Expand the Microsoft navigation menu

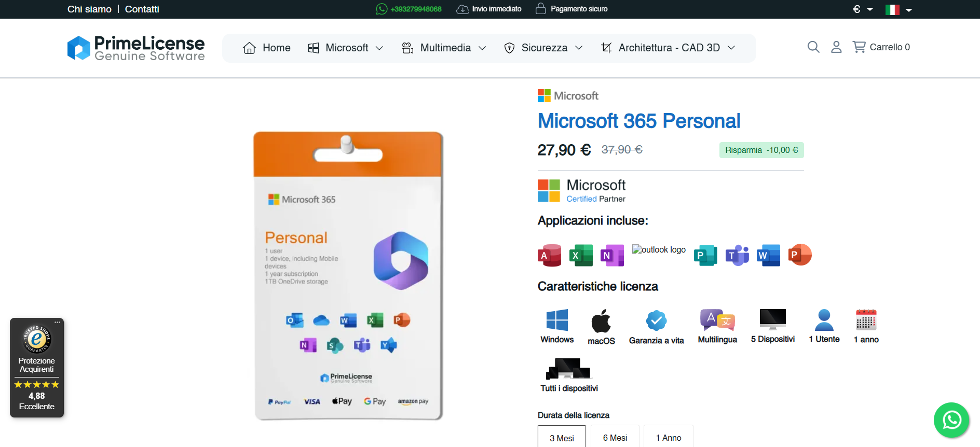click(x=346, y=48)
